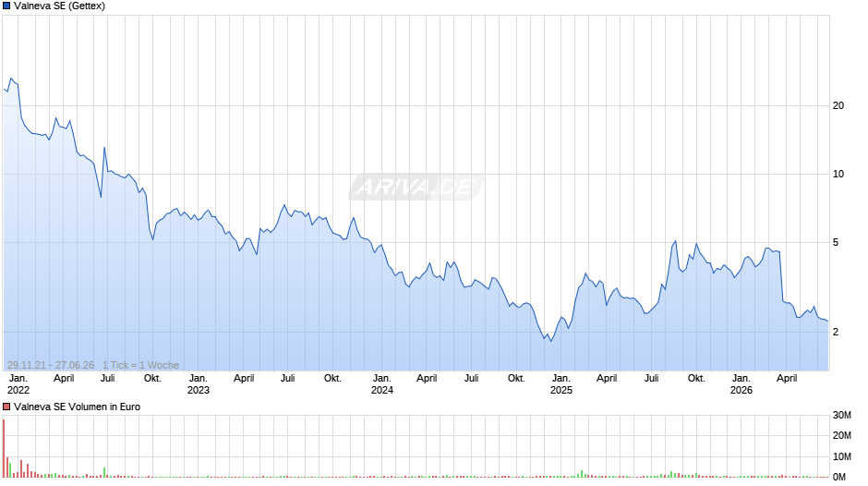Viewport: 868px width, 486px height.
Task: Click the volume axis value 20M
Action: tap(841, 435)
